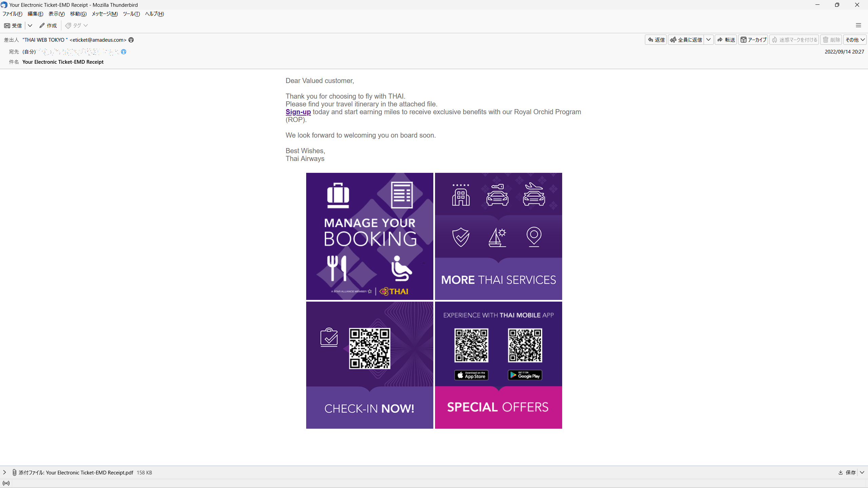The height and width of the screenshot is (488, 868).
Task: Click the check-in QR code
Action: pyautogui.click(x=370, y=348)
